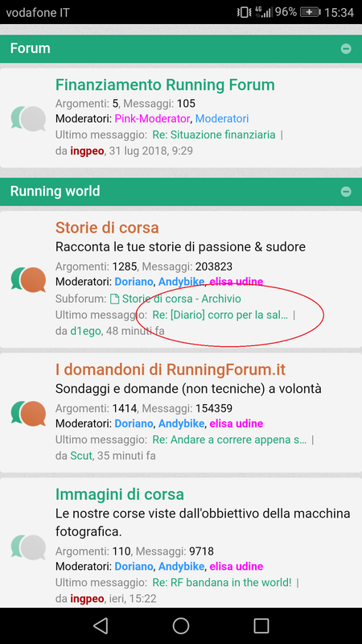Open Finanziamento Running Forum board
The height and width of the screenshot is (644, 362).
click(x=165, y=85)
